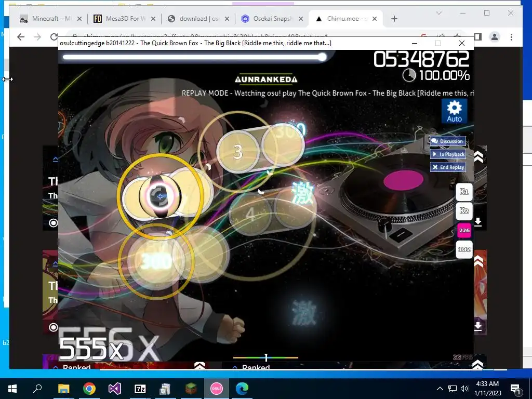Open the tab search chevron
The image size is (532, 399).
(439, 13)
